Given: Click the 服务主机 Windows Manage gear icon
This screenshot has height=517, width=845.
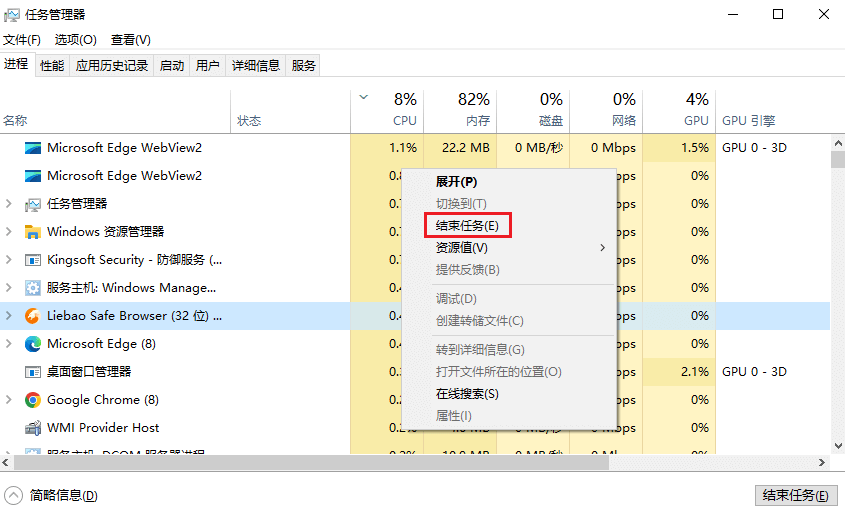Looking at the screenshot, I should (x=32, y=288).
